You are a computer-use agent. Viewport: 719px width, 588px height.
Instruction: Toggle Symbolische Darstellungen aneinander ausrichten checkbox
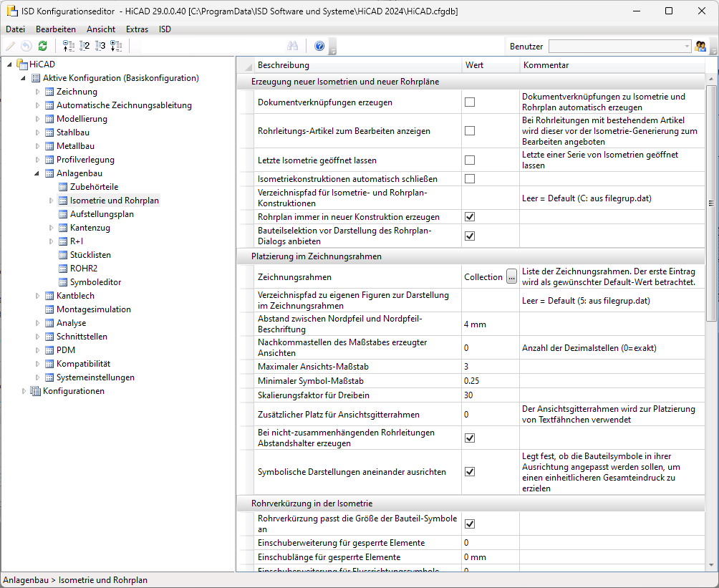pyautogui.click(x=470, y=471)
